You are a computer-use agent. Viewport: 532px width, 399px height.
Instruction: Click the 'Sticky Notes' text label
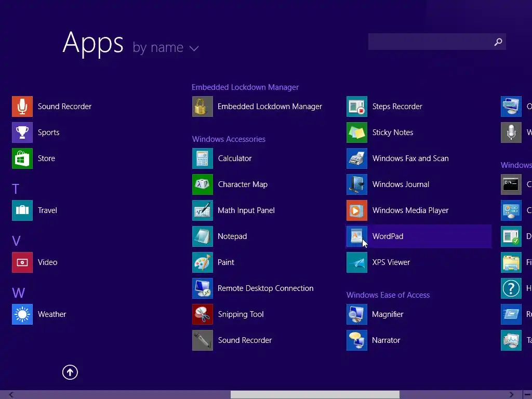[x=393, y=132]
